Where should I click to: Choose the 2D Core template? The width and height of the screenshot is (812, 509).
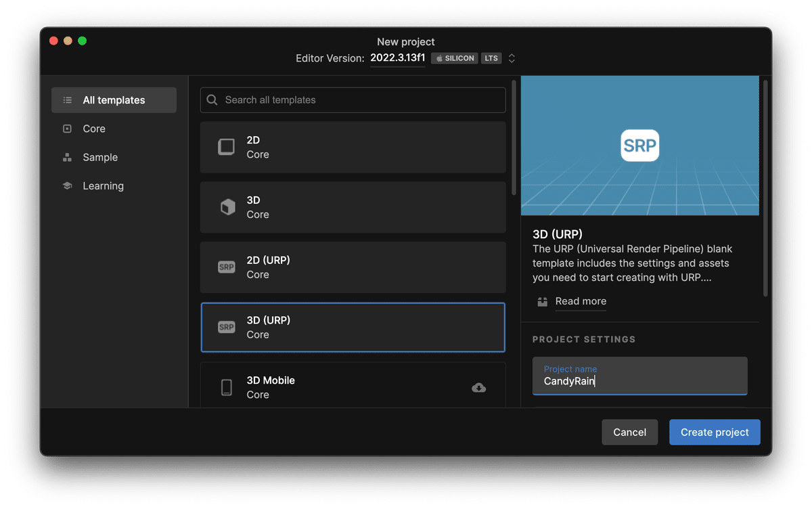click(x=353, y=147)
